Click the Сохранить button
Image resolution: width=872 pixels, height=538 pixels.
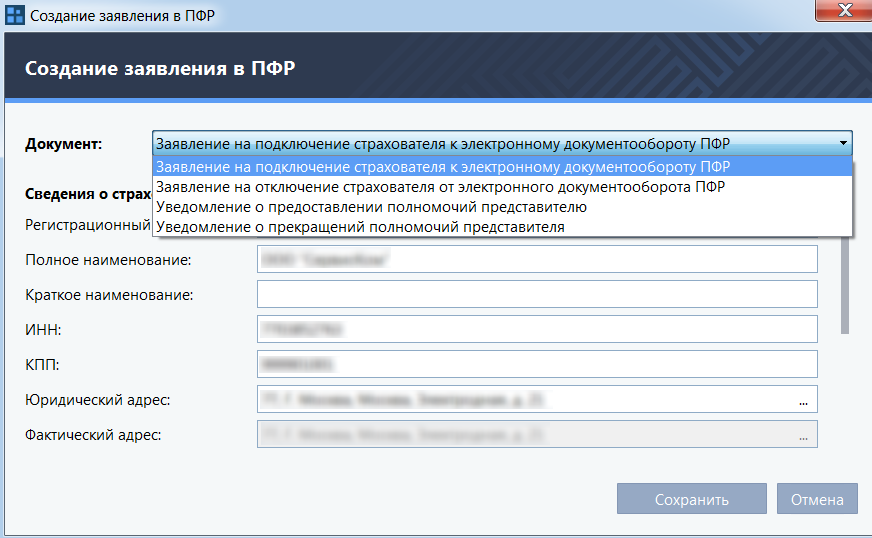(692, 499)
